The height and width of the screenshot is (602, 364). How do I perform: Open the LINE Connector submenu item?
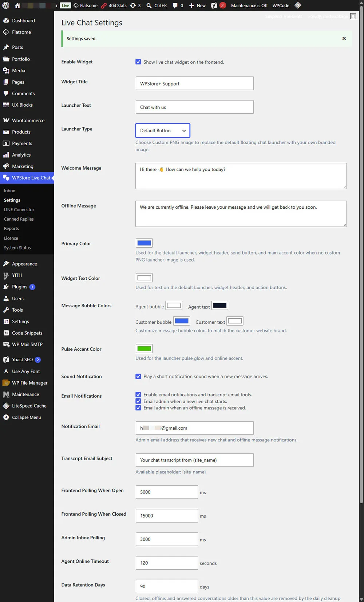pyautogui.click(x=19, y=210)
